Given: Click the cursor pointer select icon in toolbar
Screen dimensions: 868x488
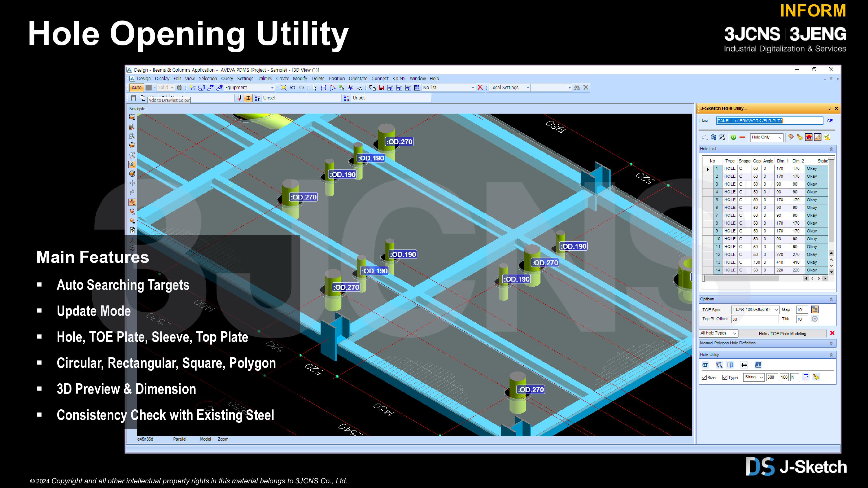Looking at the screenshot, I should pyautogui.click(x=315, y=88).
